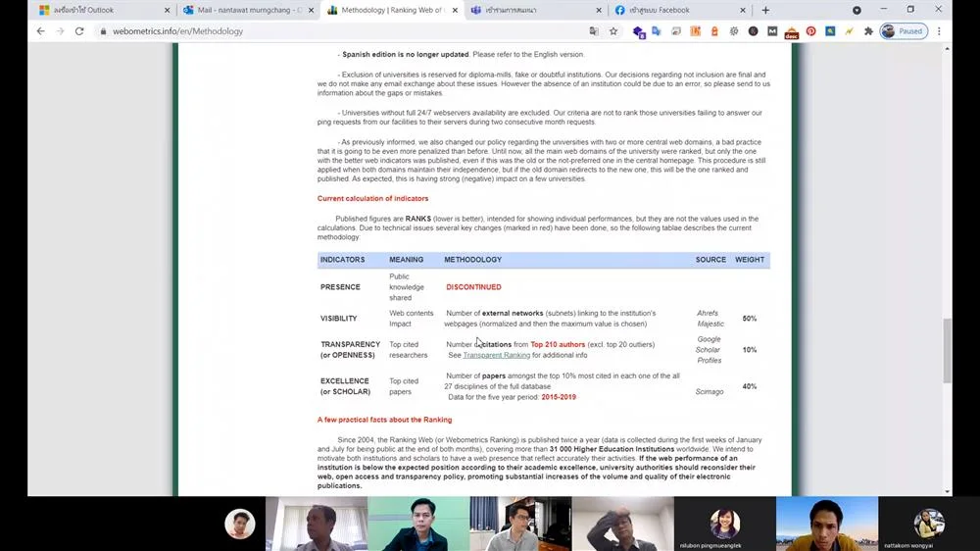Click the METHODOLOGY column header
The height and width of the screenshot is (551, 980).
(472, 260)
